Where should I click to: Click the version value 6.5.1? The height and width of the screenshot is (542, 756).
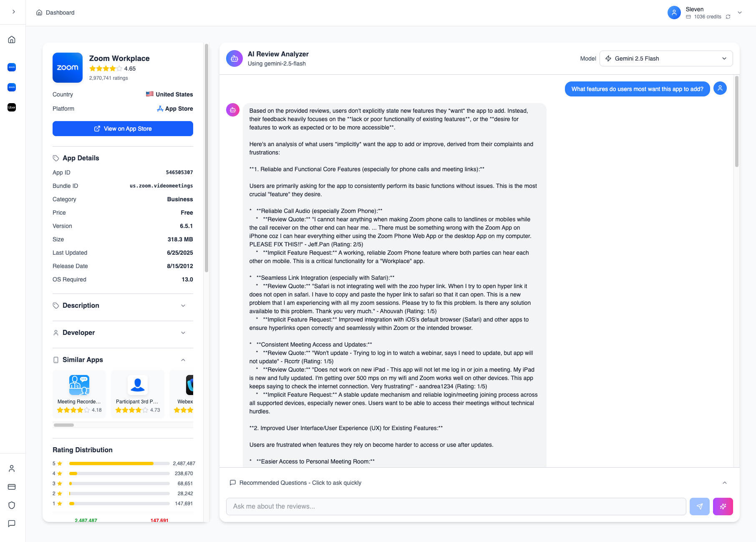[186, 226]
